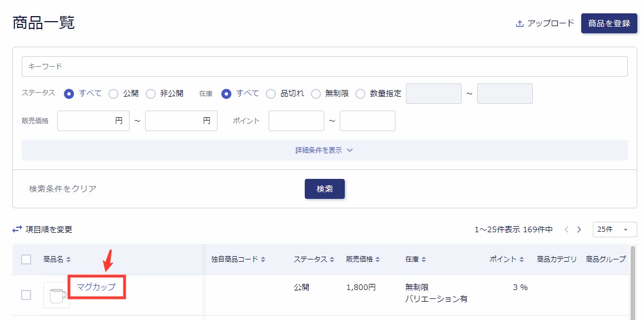
Task: Click 検索条件をクリア link
Action: click(63, 189)
